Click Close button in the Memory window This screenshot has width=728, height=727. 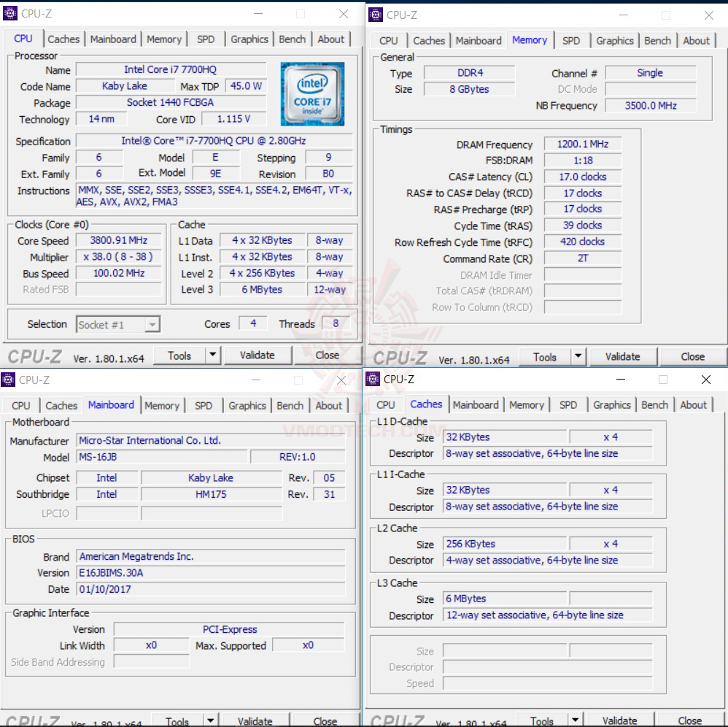click(x=693, y=356)
